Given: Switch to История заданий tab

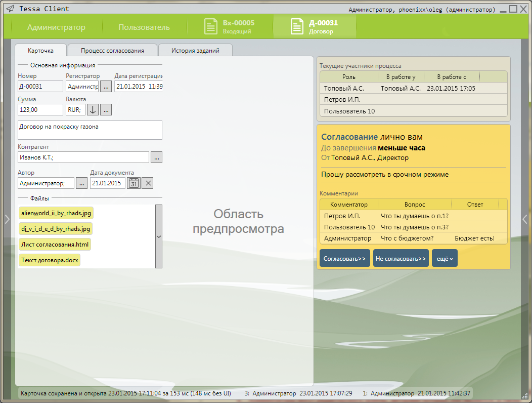Looking at the screenshot, I should (x=195, y=51).
